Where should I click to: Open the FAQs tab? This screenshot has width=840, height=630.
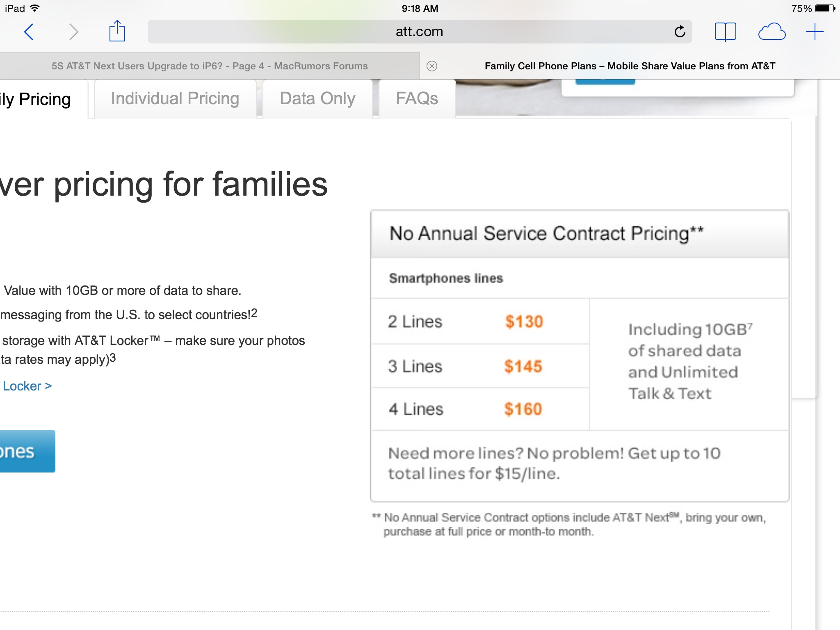417,99
